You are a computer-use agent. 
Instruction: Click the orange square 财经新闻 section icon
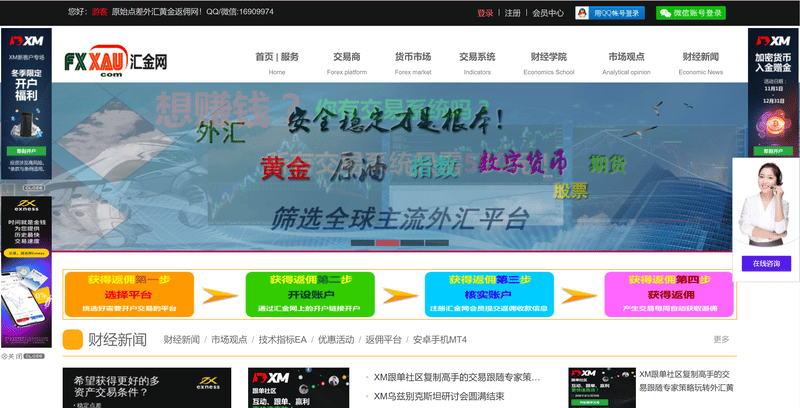[72, 340]
